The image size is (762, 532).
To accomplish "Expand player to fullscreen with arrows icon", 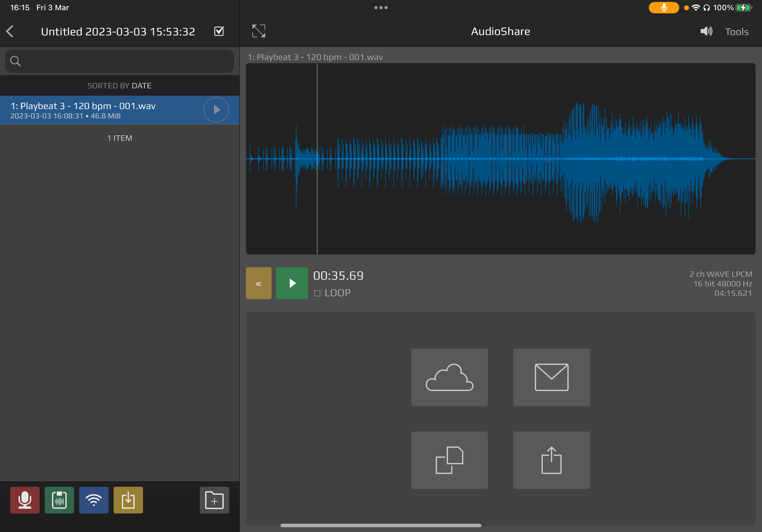I will point(259,31).
